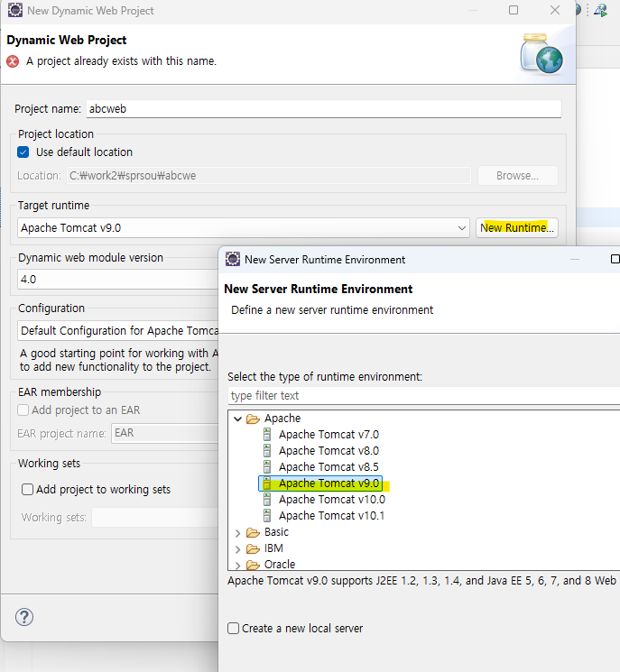This screenshot has height=672, width=620.
Task: Select Apache Tomcat v10.1 runtime
Action: click(x=331, y=516)
